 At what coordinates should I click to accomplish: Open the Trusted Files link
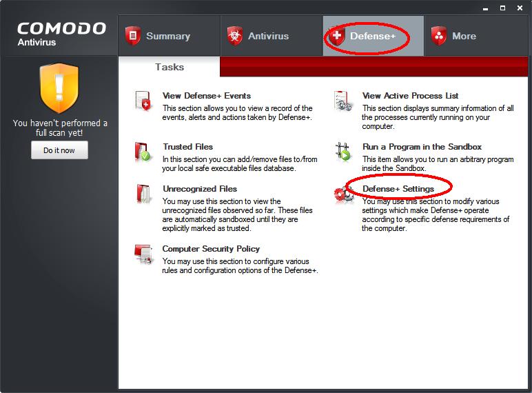(187, 147)
